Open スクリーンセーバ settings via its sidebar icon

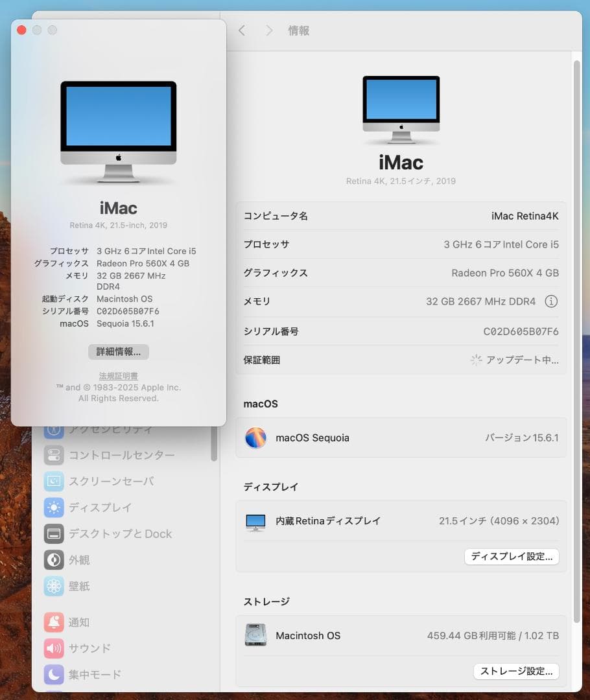click(54, 481)
